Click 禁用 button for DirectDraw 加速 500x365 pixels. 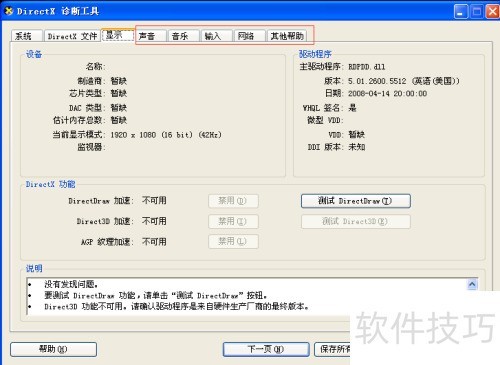[x=233, y=201]
